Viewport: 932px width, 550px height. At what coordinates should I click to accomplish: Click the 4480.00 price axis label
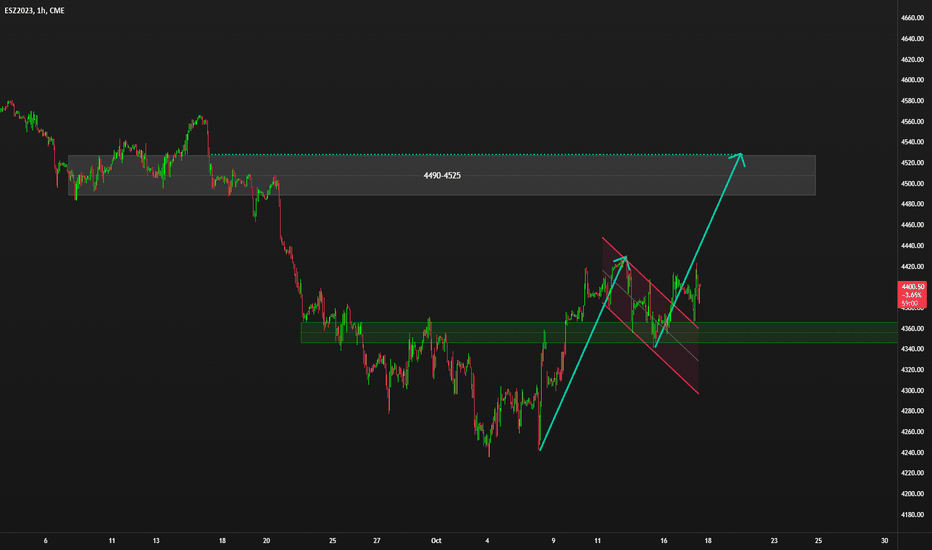pyautogui.click(x=912, y=204)
